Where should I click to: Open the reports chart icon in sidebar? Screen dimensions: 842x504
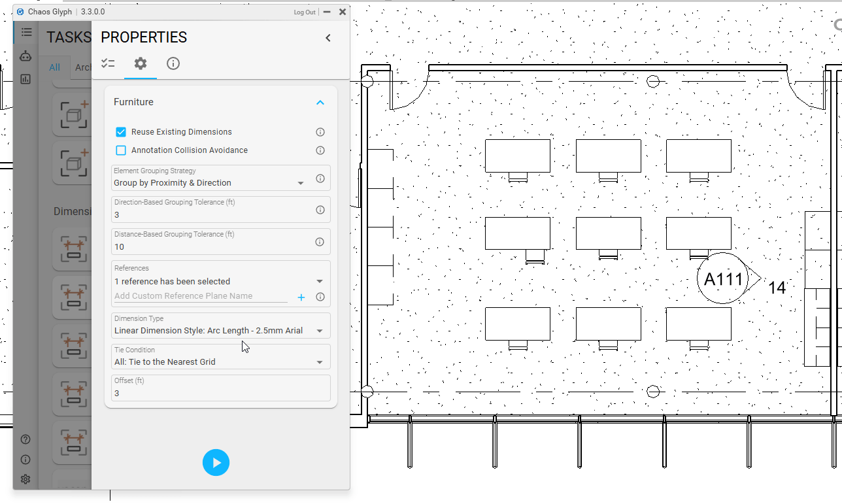[x=25, y=79]
